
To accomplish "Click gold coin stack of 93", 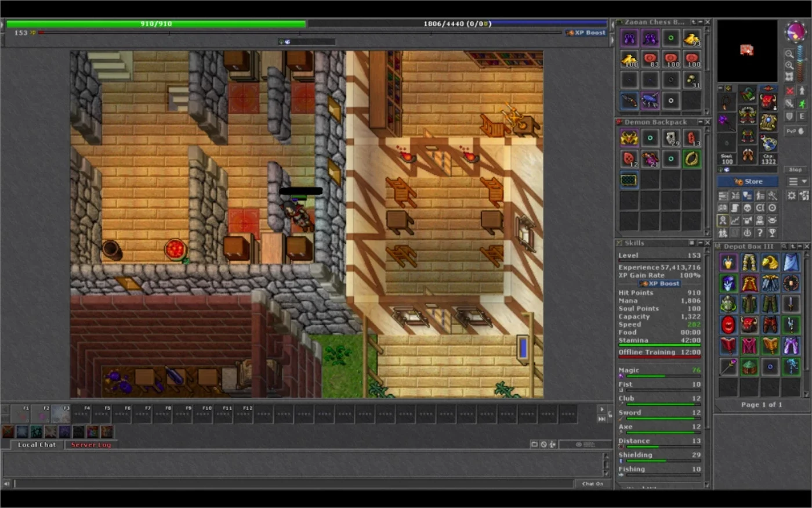I will [692, 38].
